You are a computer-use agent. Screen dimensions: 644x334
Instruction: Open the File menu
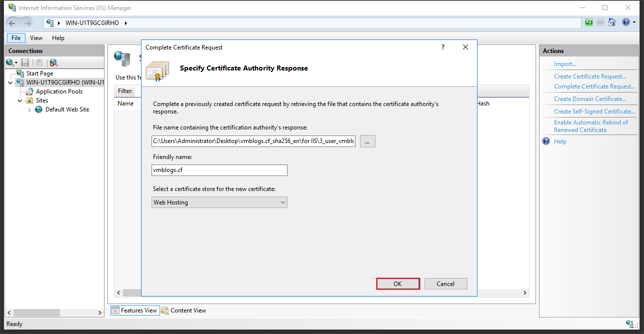[16, 38]
